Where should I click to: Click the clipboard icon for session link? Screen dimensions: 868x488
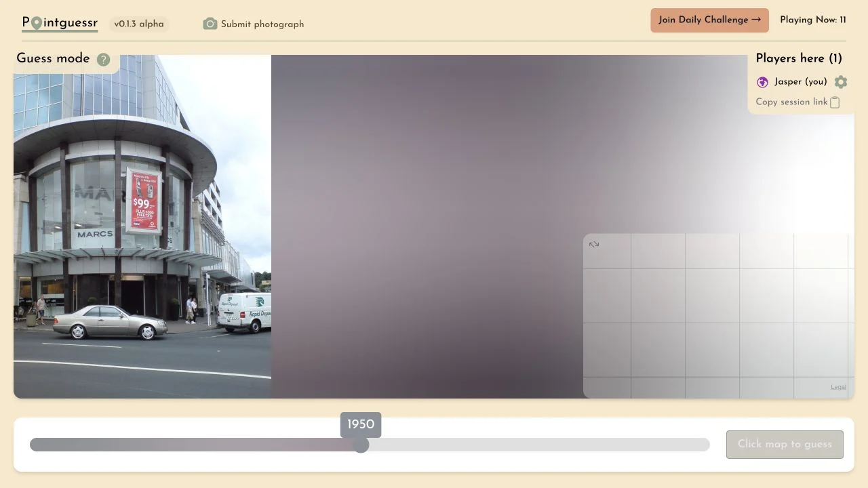pyautogui.click(x=835, y=102)
